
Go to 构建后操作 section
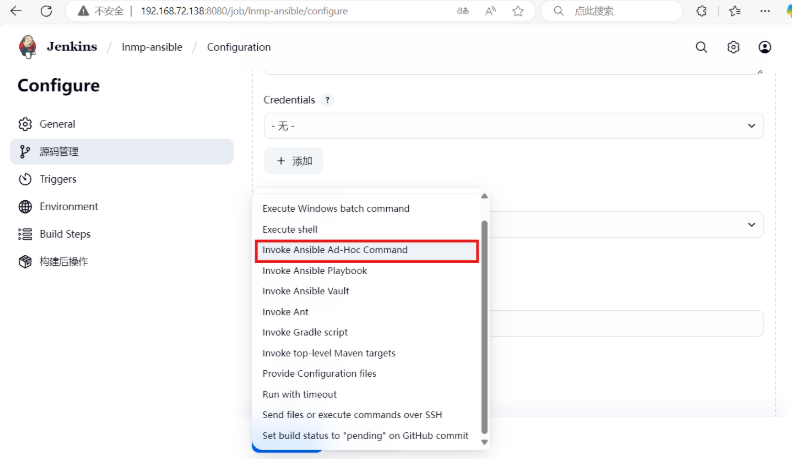pos(122,262)
